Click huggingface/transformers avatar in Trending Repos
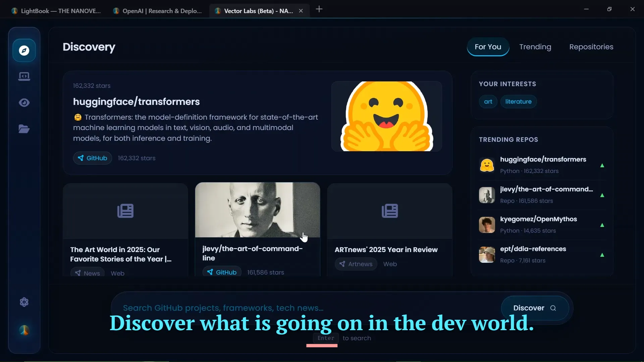 point(487,165)
